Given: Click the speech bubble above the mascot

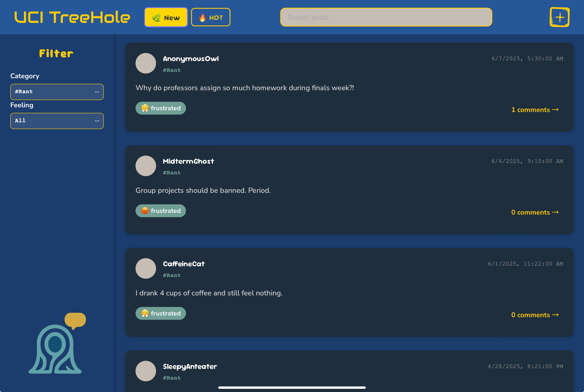Looking at the screenshot, I should click(x=75, y=320).
